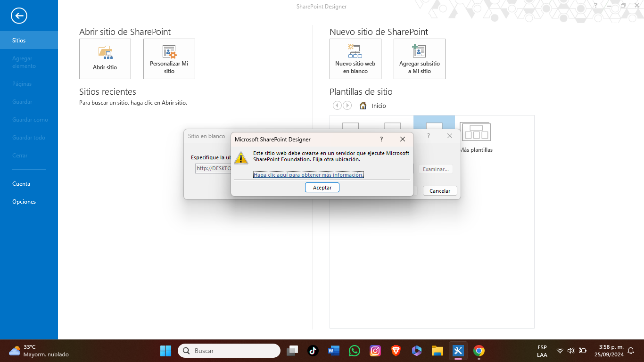Open the Personalizar Mi sitio tile
The height and width of the screenshot is (362, 644).
[169, 59]
